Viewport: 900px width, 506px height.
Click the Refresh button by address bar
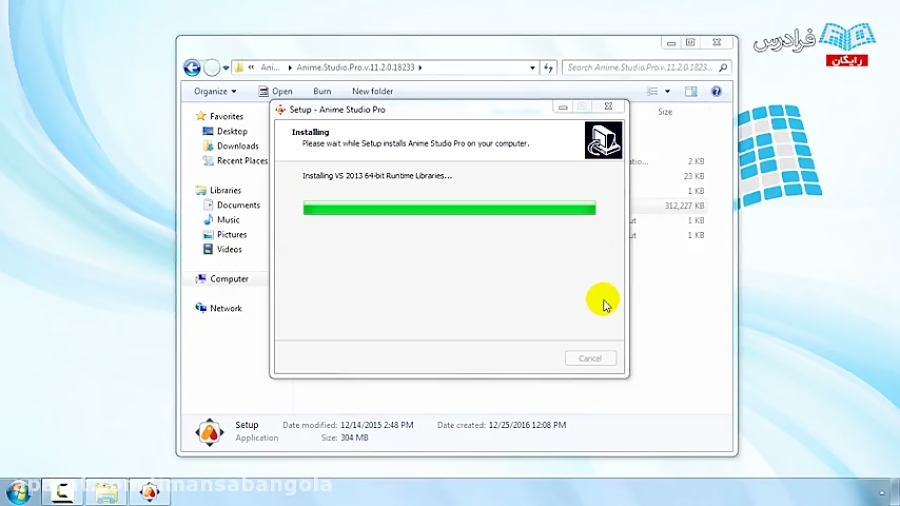[548, 68]
